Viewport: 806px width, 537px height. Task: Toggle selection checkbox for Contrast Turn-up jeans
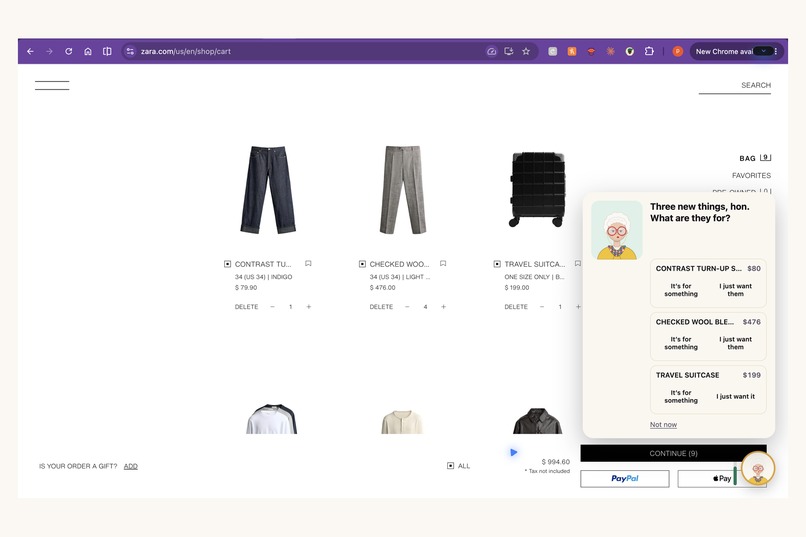click(227, 264)
